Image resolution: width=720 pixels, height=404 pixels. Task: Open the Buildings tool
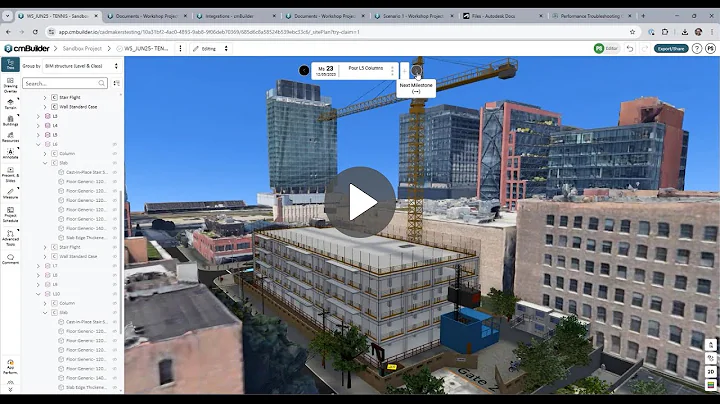pyautogui.click(x=10, y=121)
